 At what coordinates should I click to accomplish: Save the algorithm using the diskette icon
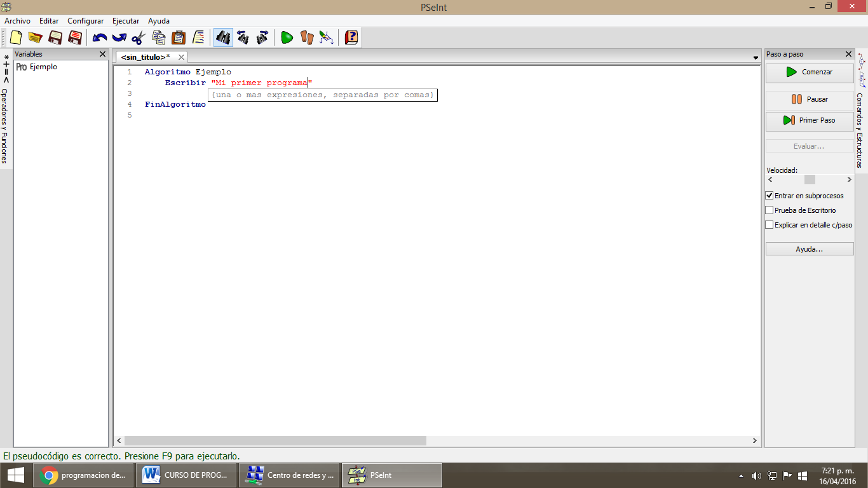click(x=55, y=37)
